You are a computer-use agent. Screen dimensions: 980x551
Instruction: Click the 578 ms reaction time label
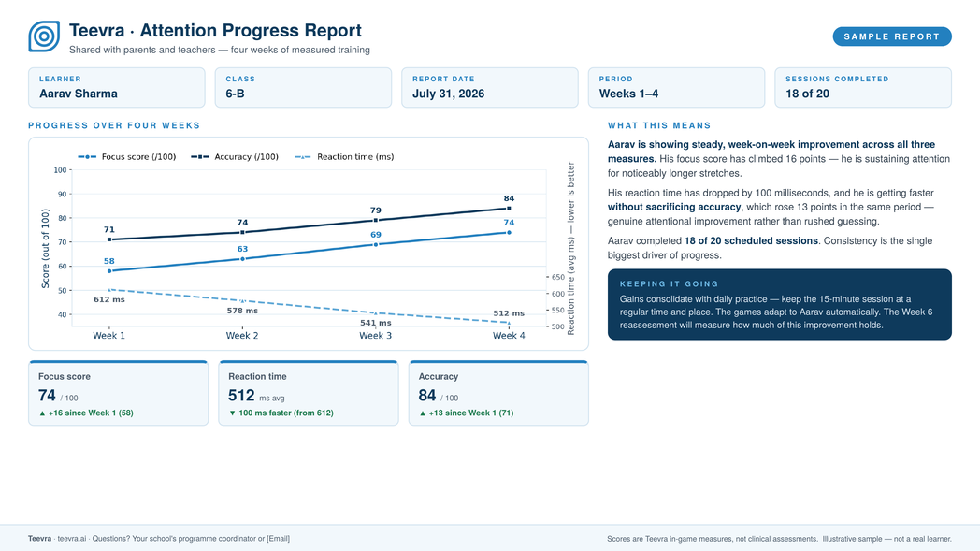click(x=242, y=311)
